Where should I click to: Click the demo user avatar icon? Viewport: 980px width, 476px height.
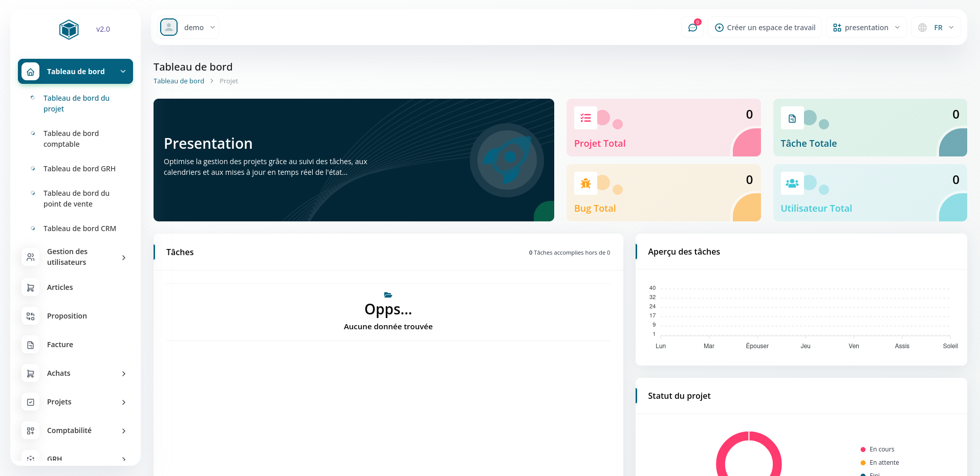(x=169, y=27)
